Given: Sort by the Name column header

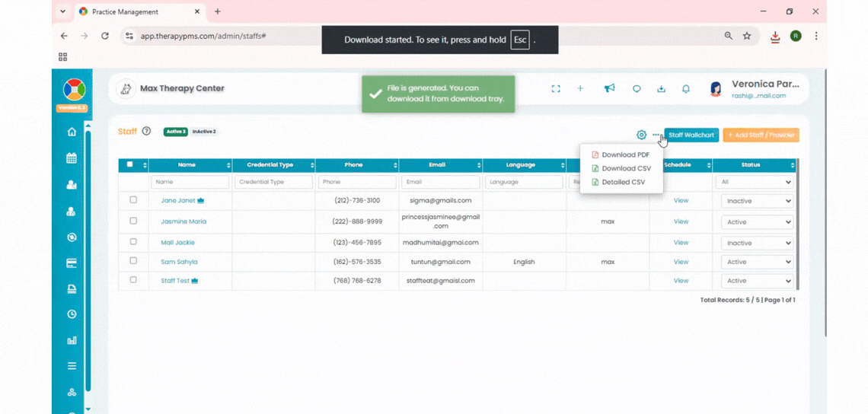Looking at the screenshot, I should (190, 165).
